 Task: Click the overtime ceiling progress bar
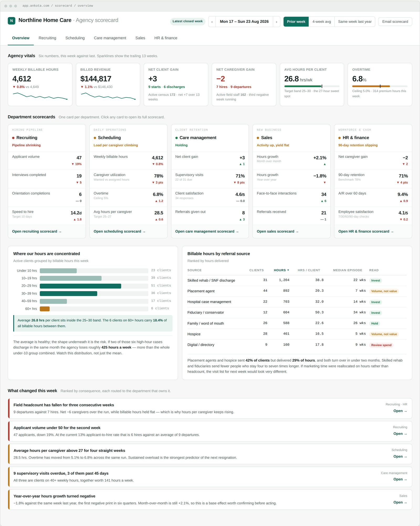point(380,86)
